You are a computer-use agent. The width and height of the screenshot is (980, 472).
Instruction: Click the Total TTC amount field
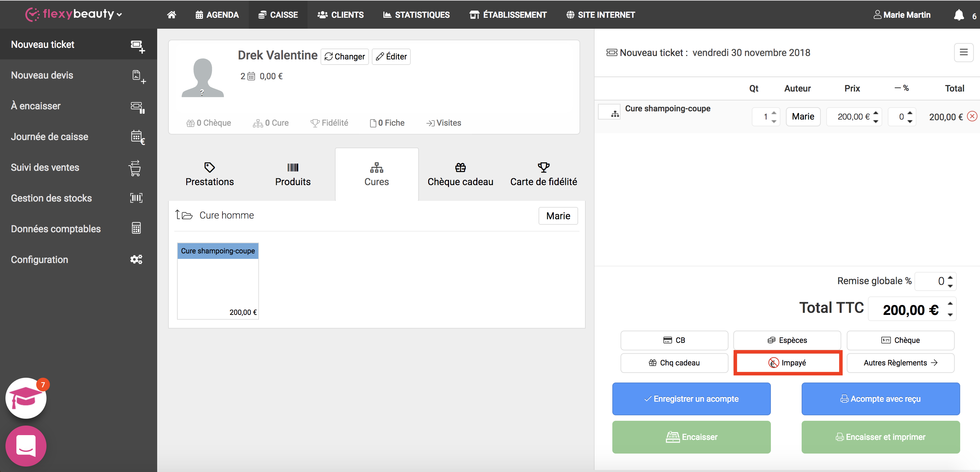tap(912, 309)
